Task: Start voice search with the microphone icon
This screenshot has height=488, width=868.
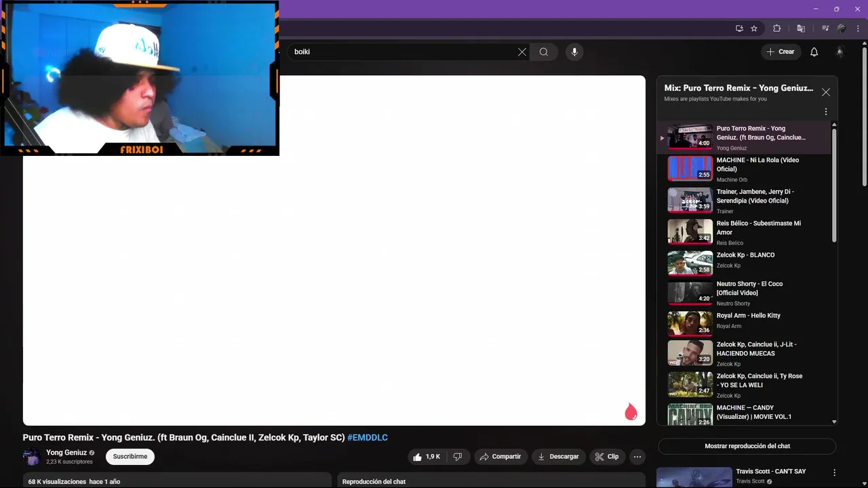Action: 574,52
